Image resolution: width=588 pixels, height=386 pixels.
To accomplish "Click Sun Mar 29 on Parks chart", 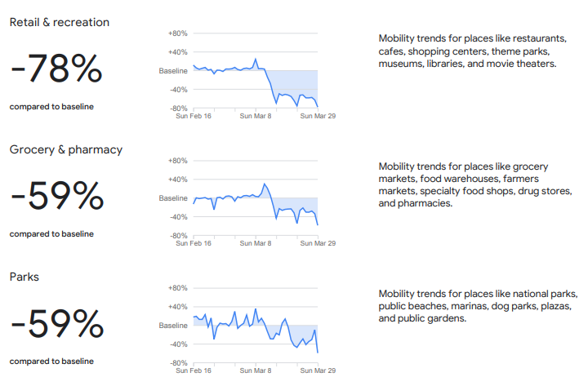I will 318,370.
